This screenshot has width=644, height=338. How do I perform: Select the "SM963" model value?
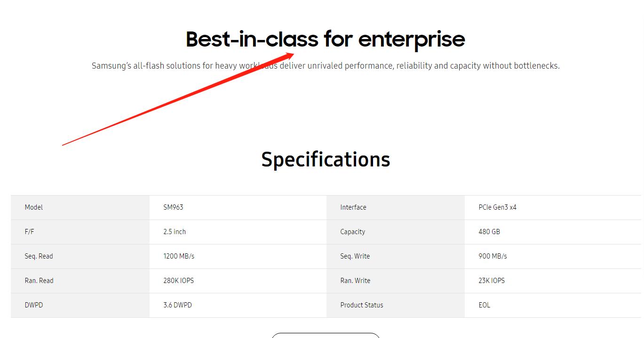(173, 207)
